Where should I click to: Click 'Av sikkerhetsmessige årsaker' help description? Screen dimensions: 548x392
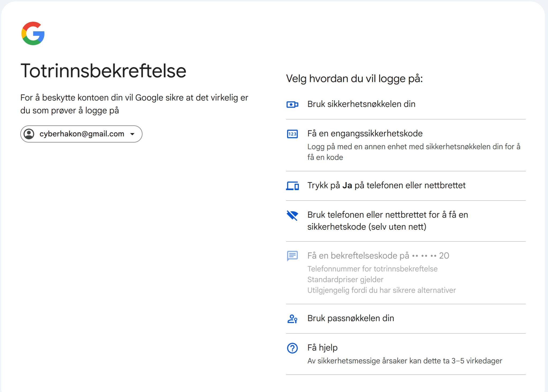(404, 361)
